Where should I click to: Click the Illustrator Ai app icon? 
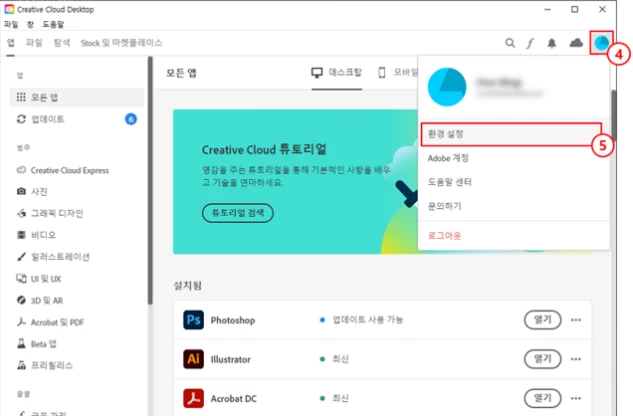click(193, 359)
